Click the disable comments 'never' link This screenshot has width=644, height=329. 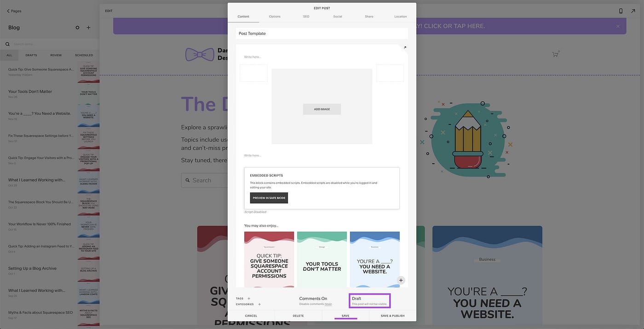pyautogui.click(x=328, y=304)
